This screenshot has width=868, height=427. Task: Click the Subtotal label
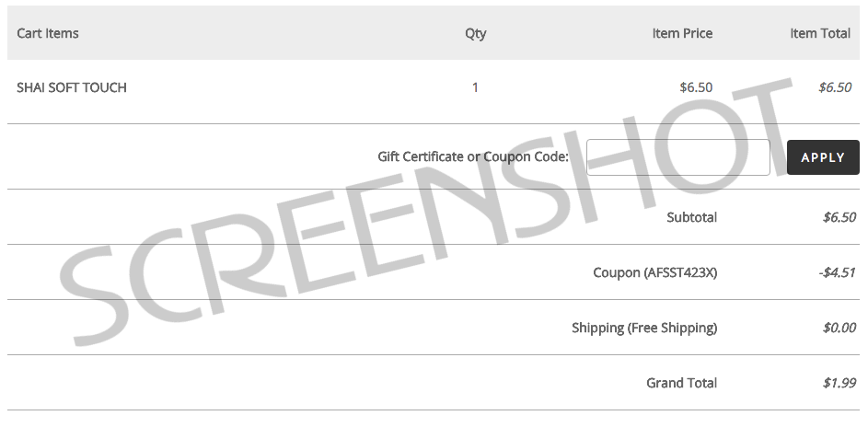[x=692, y=217]
